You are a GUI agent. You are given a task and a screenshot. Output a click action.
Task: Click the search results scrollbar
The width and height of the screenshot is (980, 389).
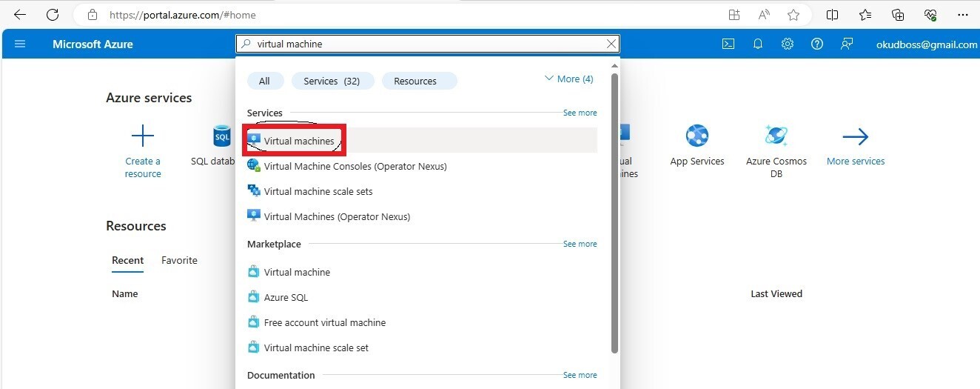tap(614, 213)
